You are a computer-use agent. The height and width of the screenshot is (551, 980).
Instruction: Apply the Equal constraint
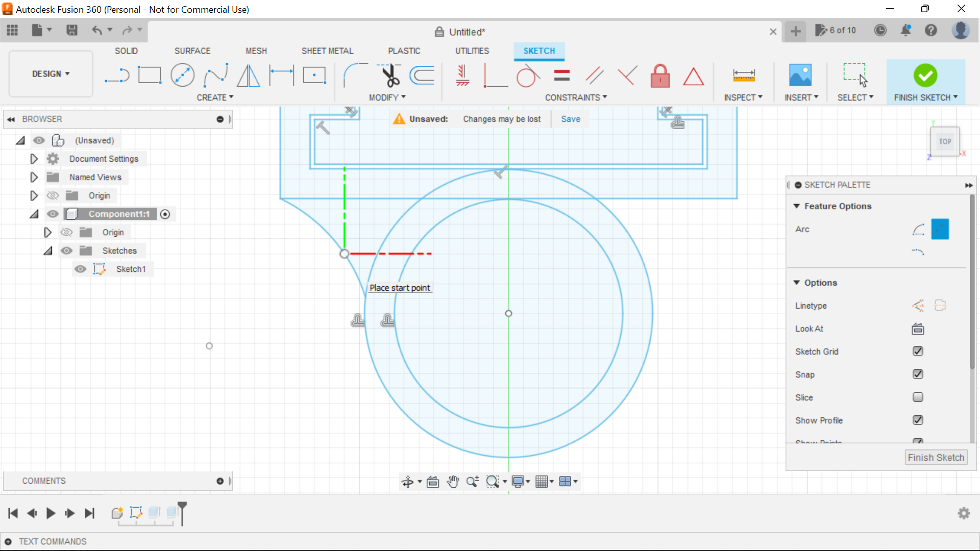point(561,76)
